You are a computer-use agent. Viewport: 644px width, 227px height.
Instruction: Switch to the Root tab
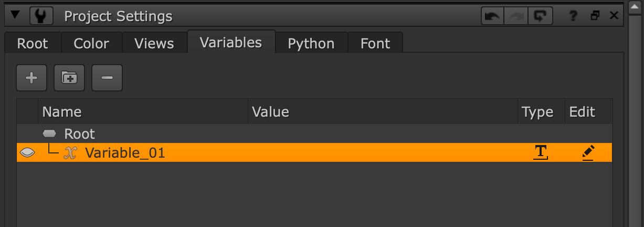click(33, 43)
